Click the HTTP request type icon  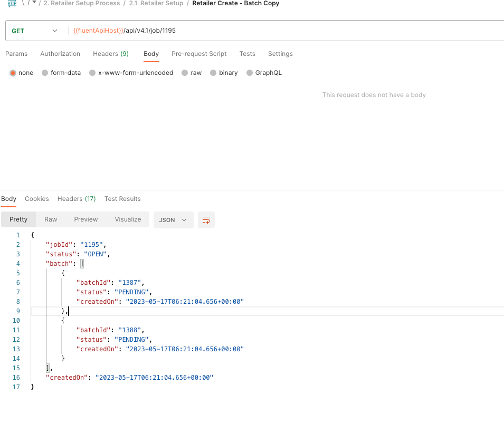pos(12,3)
